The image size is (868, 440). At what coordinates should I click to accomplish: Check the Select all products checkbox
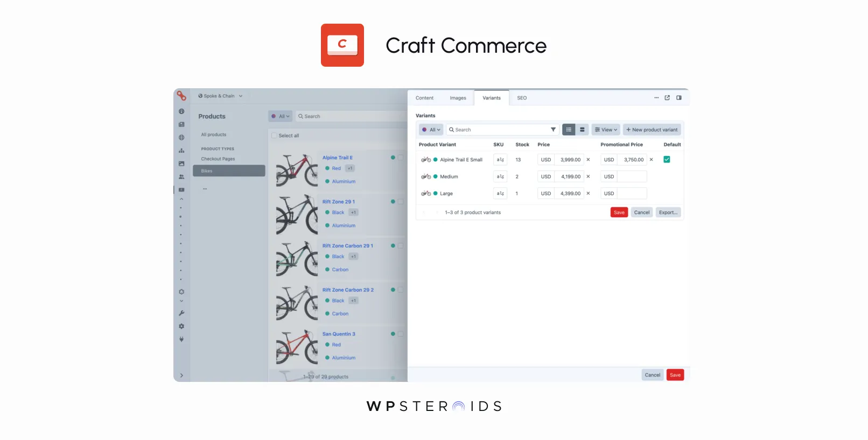coord(274,136)
